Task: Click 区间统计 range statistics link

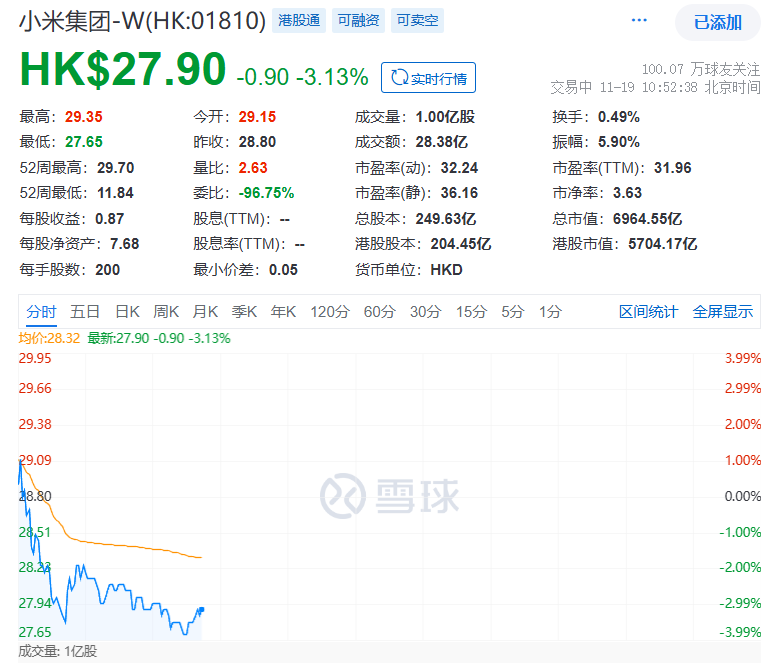Action: point(648,312)
